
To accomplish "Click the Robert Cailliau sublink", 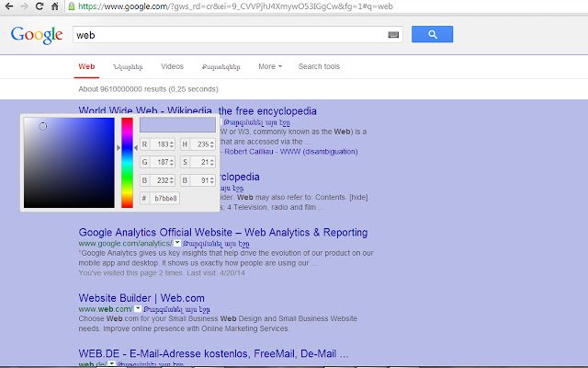I will pyautogui.click(x=249, y=152).
